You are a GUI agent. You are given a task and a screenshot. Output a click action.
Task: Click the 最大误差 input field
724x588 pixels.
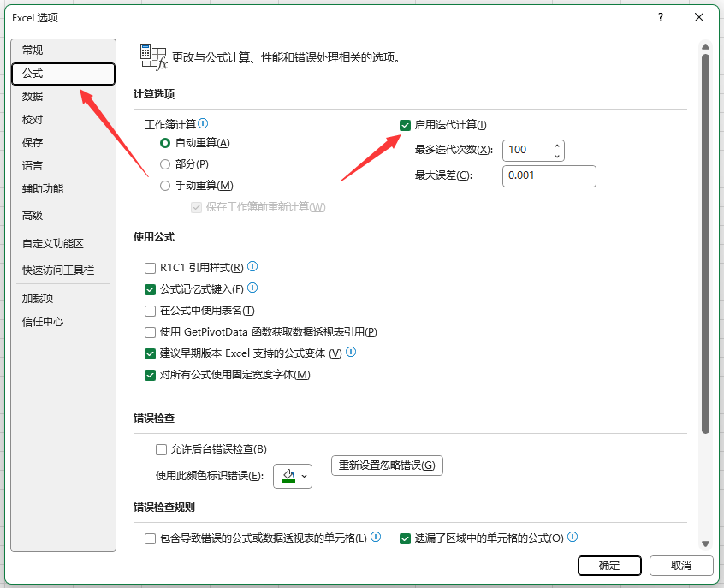(549, 176)
